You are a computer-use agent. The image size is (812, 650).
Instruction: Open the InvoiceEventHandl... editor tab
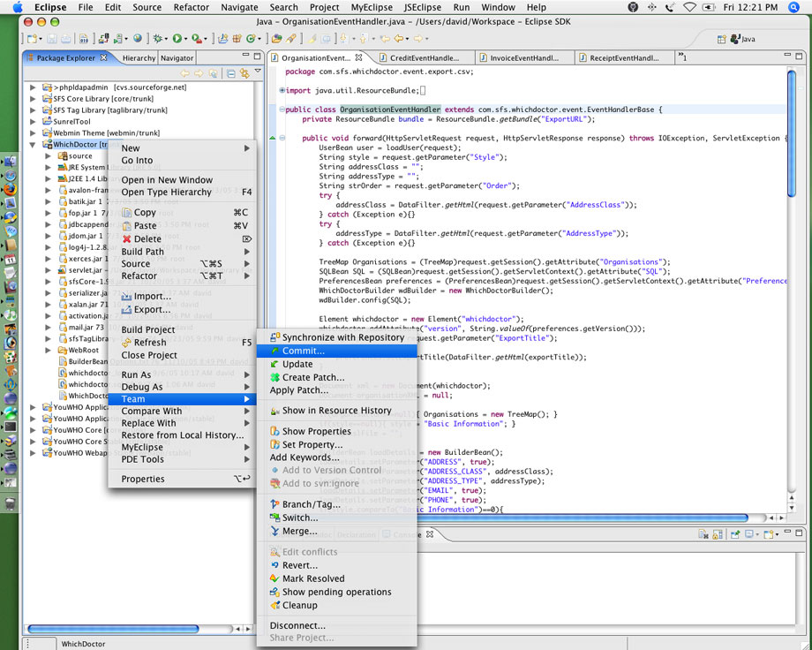[524, 58]
